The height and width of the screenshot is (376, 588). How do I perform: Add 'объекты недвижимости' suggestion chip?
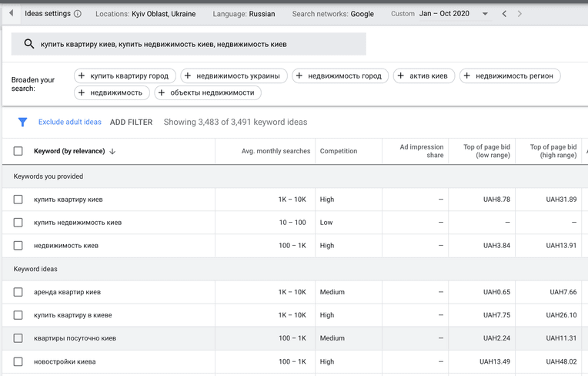click(208, 92)
